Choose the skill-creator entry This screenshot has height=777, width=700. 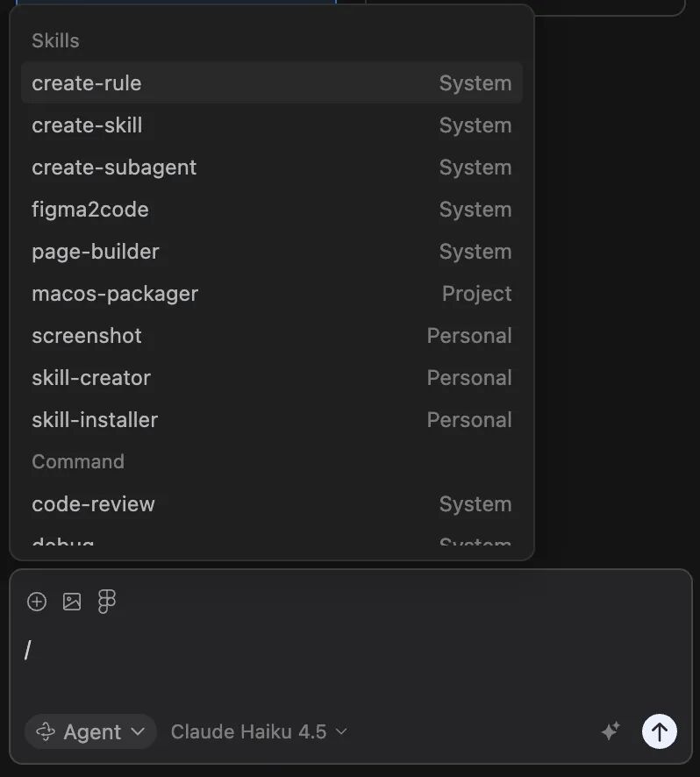tap(272, 378)
